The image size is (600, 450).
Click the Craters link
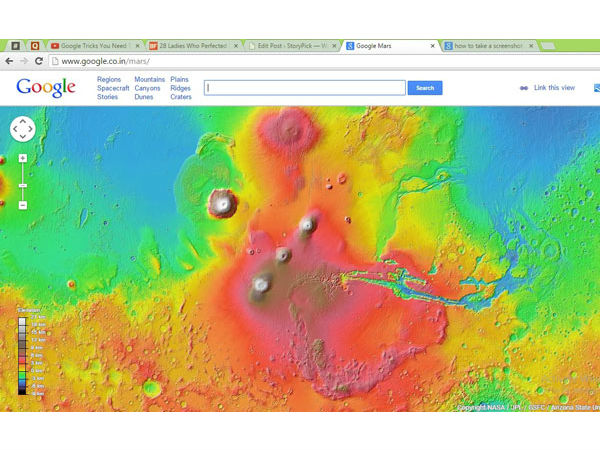(x=181, y=97)
